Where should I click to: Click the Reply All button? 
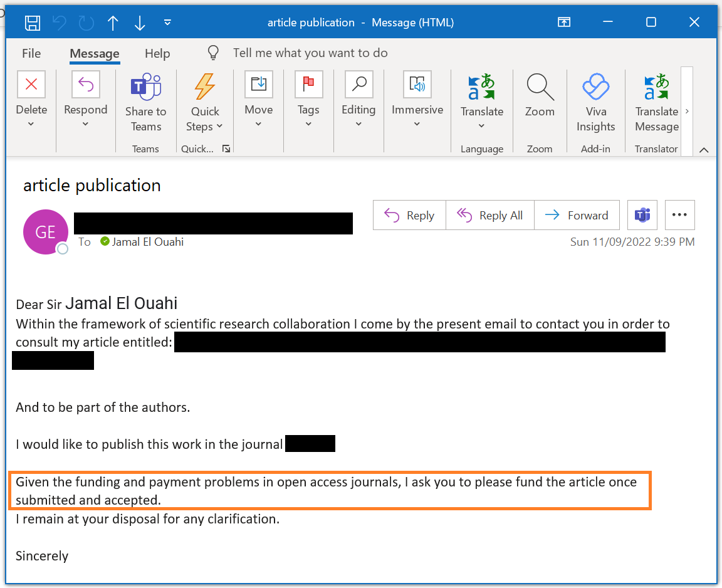(x=490, y=215)
